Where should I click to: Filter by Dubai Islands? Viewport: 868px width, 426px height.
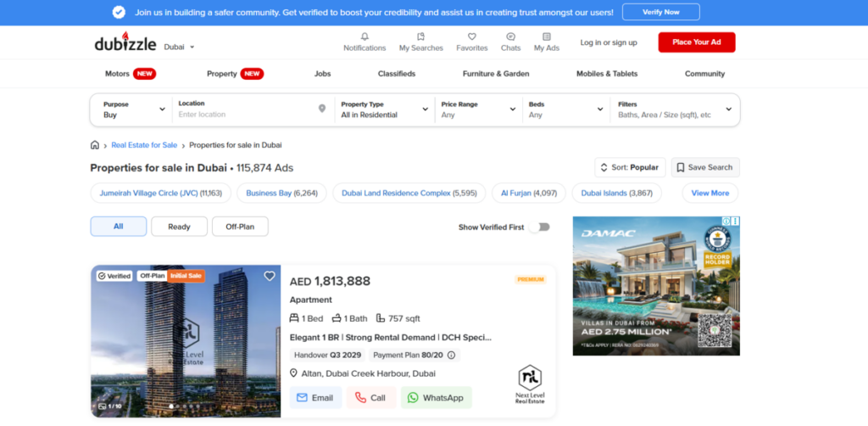617,193
